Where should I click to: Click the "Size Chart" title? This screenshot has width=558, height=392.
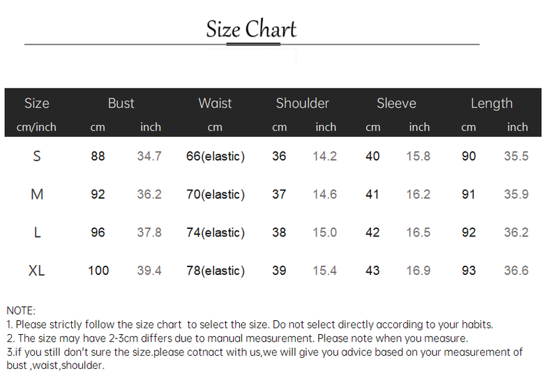click(x=251, y=29)
